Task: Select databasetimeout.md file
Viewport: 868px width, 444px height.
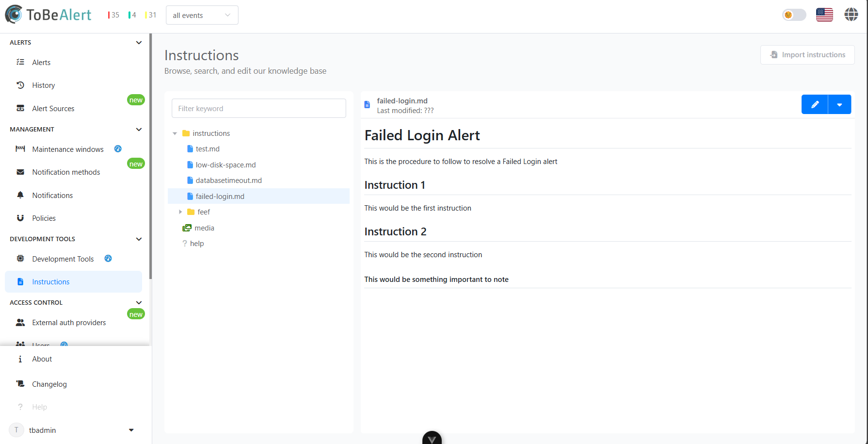Action: [228, 181]
